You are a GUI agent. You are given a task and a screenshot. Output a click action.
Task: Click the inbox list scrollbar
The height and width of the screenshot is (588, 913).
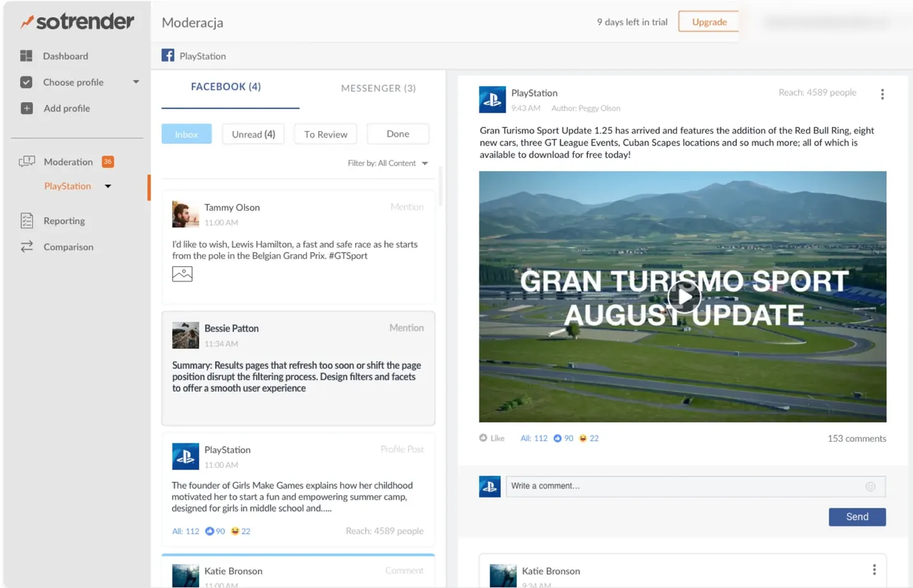tap(441, 186)
